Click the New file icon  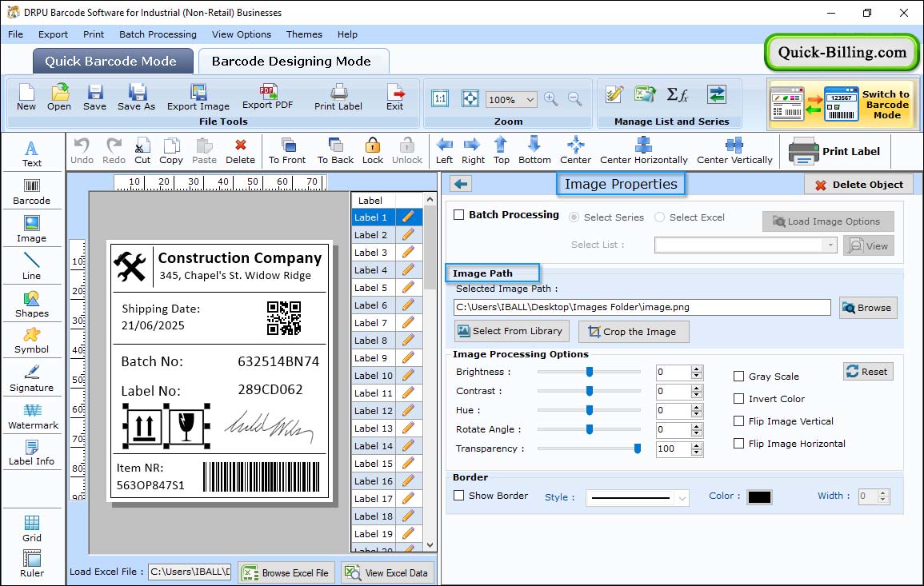[x=26, y=98]
